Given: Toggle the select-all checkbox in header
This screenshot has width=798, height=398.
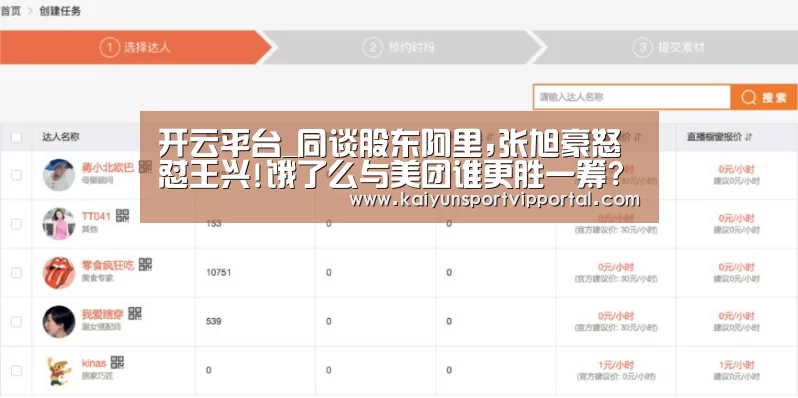Looking at the screenshot, I should point(16,137).
